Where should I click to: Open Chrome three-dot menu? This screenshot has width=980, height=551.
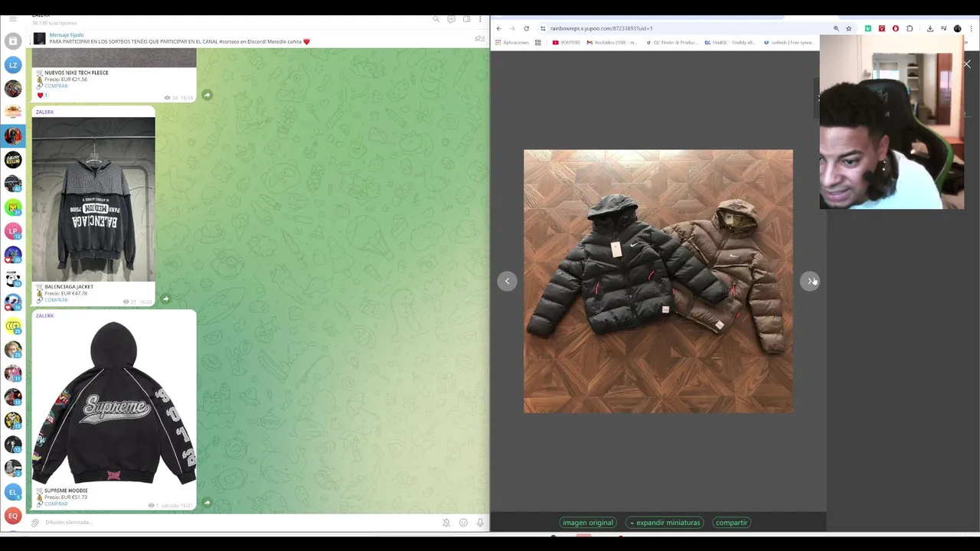971,28
